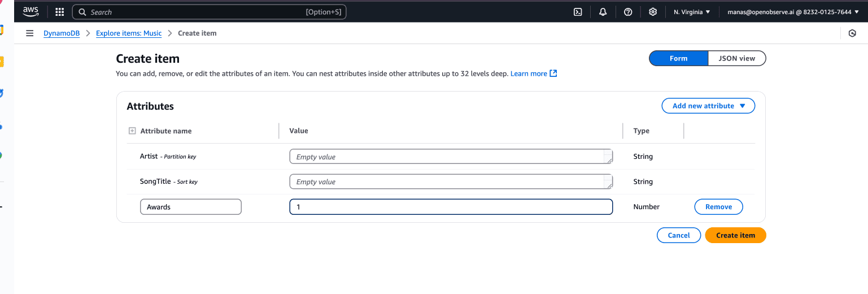Open the settings gear icon
Screen dimensions: 868x294
tap(653, 12)
